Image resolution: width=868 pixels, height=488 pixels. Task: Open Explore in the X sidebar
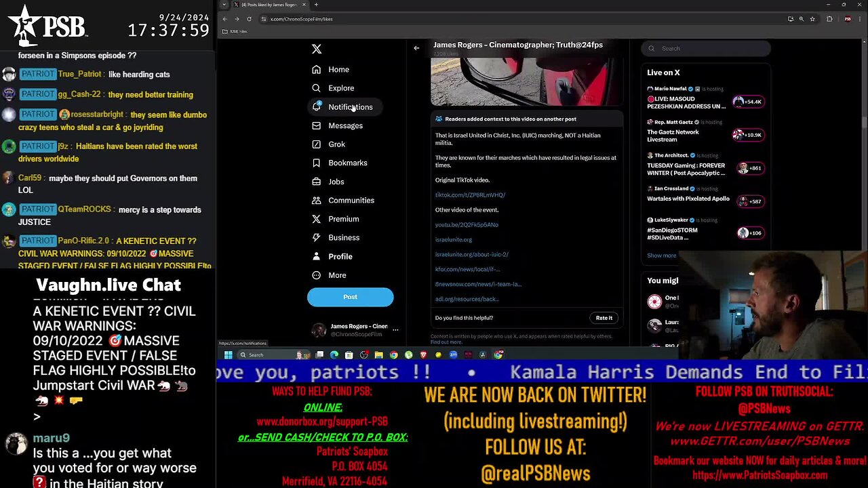coord(333,88)
